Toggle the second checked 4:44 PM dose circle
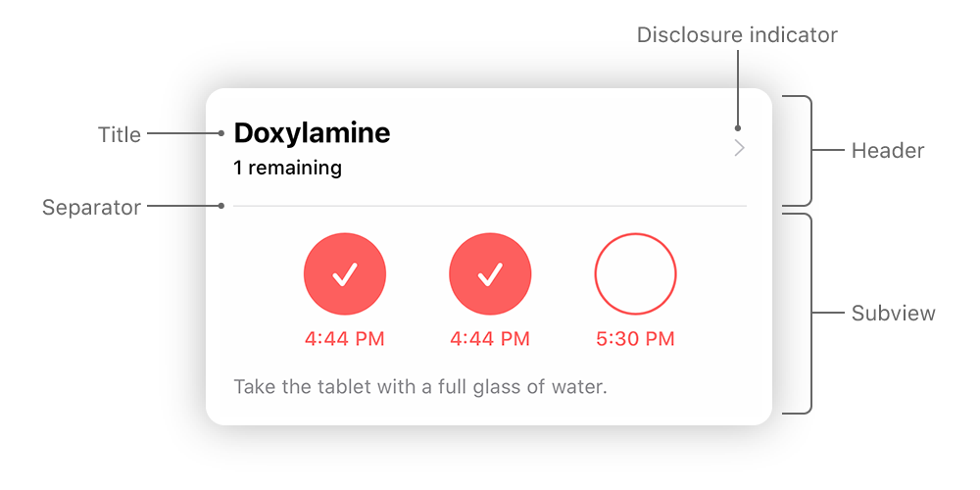This screenshot has height=490, width=980. click(490, 273)
